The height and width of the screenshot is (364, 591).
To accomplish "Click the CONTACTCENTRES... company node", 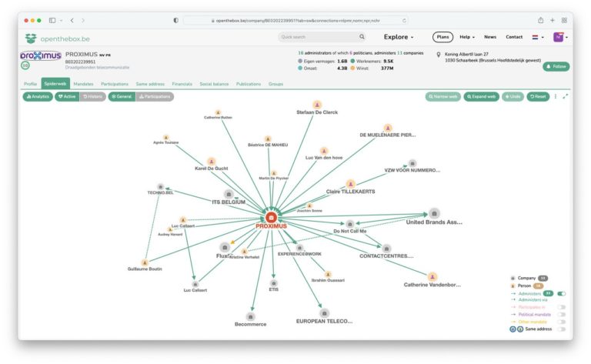I will [x=386, y=249].
